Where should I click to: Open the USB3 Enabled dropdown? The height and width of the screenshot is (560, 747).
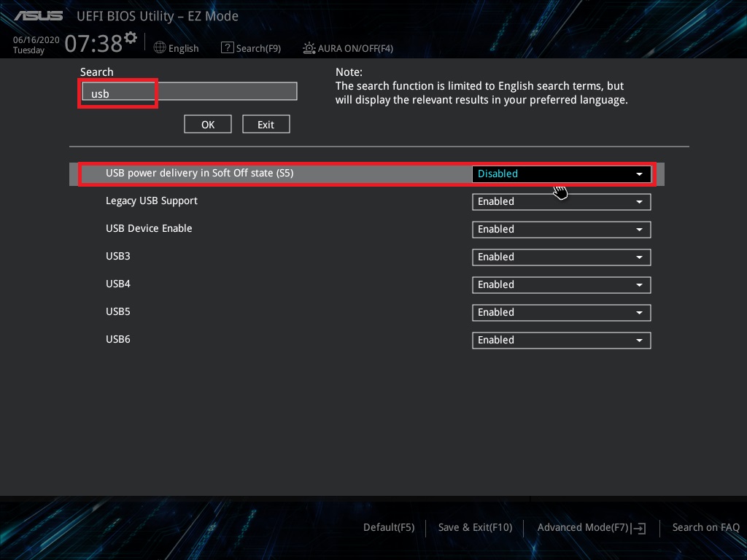(x=561, y=257)
